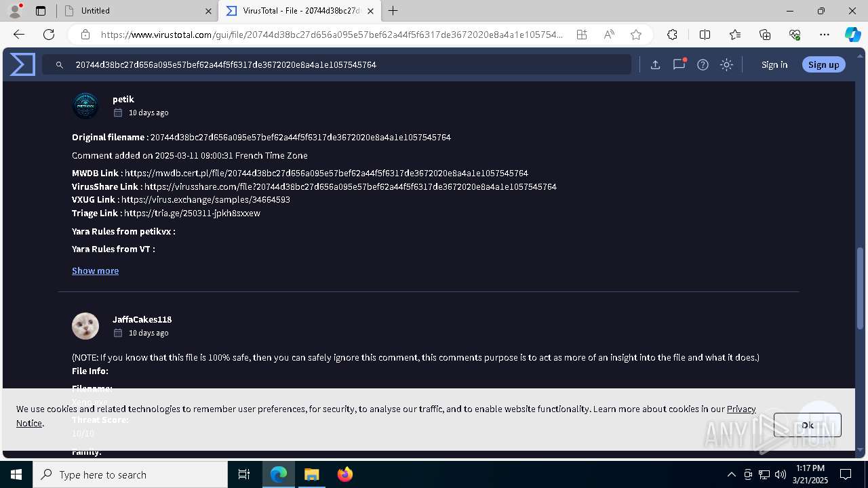Click the browser profile icon

[15, 11]
